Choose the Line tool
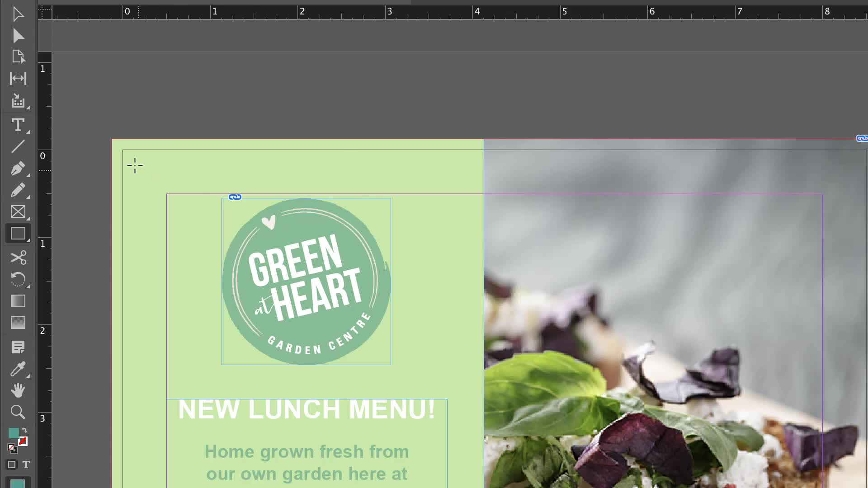 pos(18,146)
